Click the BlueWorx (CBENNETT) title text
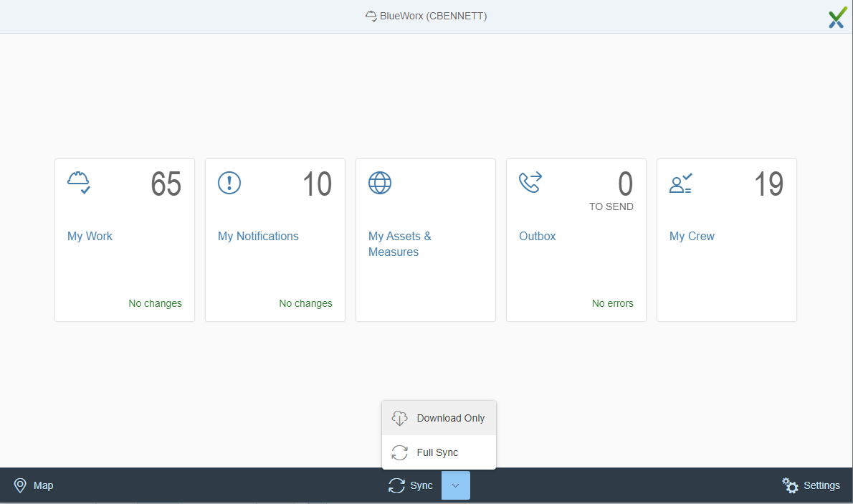 pyautogui.click(x=434, y=16)
